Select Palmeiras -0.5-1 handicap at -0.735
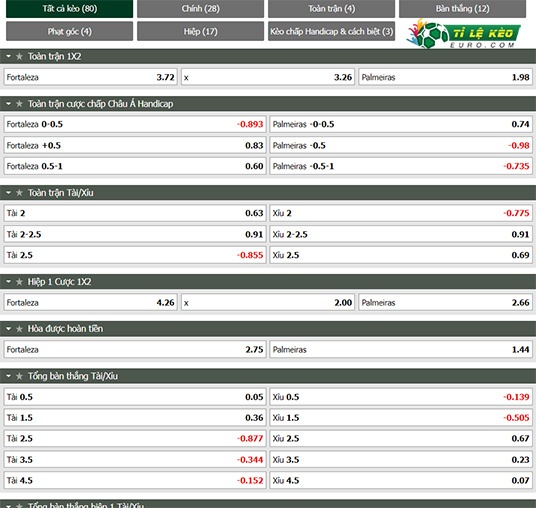The width and height of the screenshot is (536, 508). pyautogui.click(x=401, y=166)
